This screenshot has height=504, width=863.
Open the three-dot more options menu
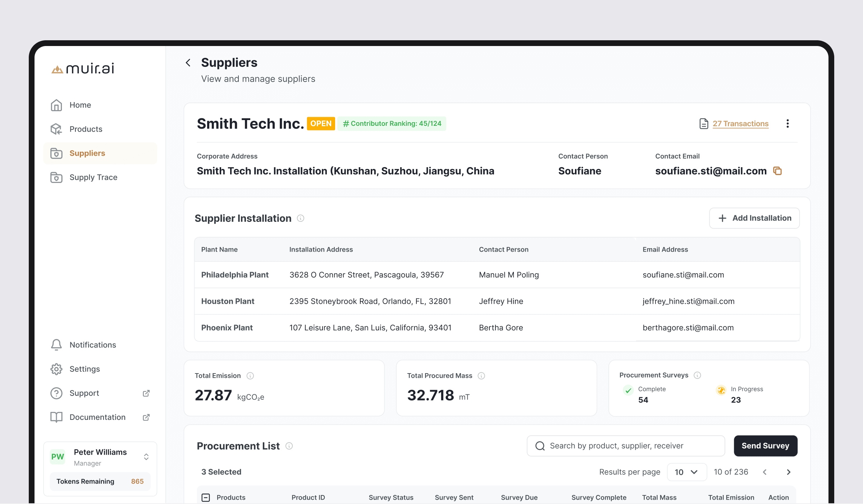(787, 124)
